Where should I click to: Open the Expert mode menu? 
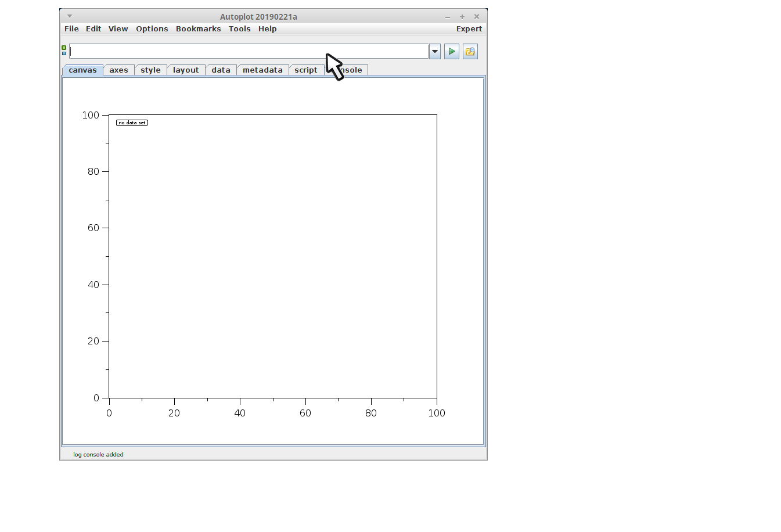click(469, 29)
